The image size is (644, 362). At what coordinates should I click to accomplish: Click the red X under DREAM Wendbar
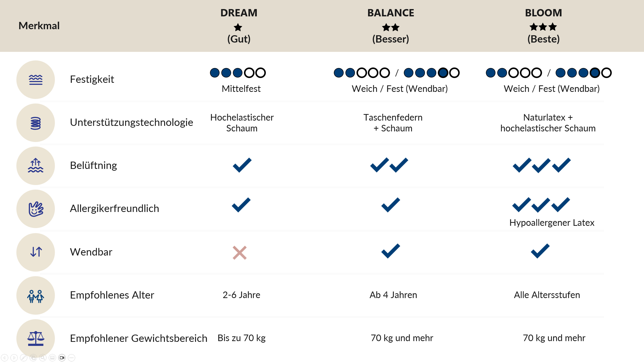point(239,252)
